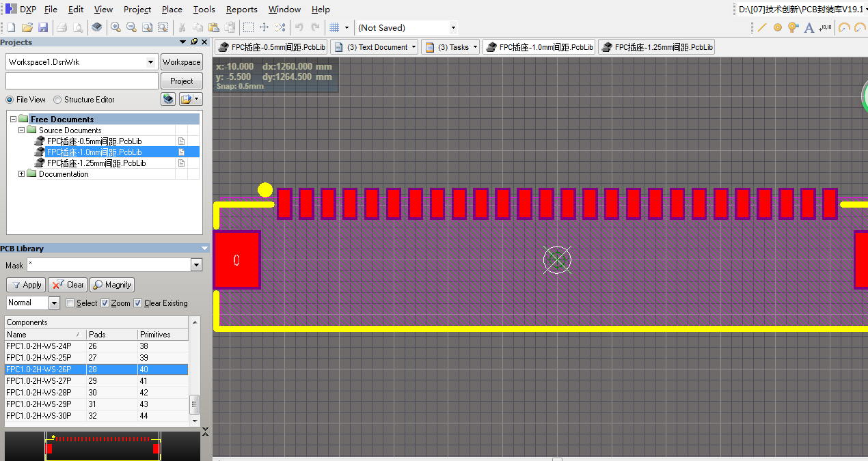
Task: Click the Project button
Action: coord(181,81)
